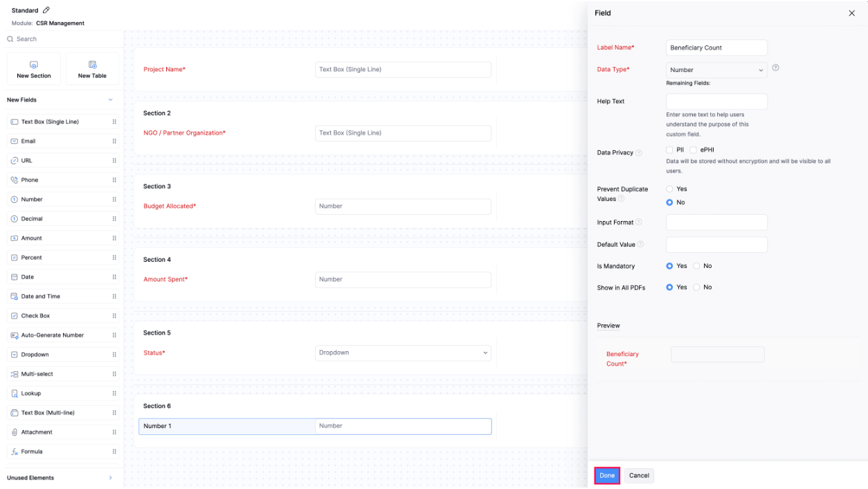Image resolution: width=868 pixels, height=489 pixels.
Task: Expand the Unused Elements section
Action: [109, 477]
